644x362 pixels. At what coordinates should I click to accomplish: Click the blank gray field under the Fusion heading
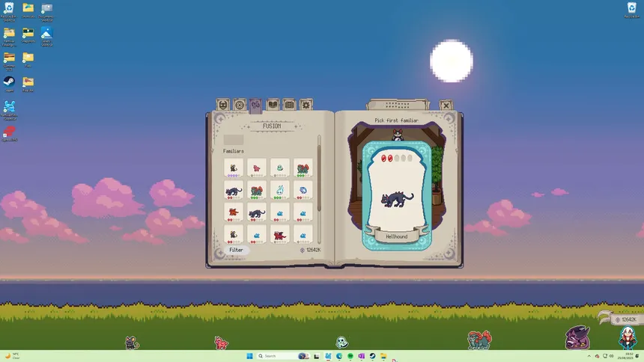pos(234,140)
